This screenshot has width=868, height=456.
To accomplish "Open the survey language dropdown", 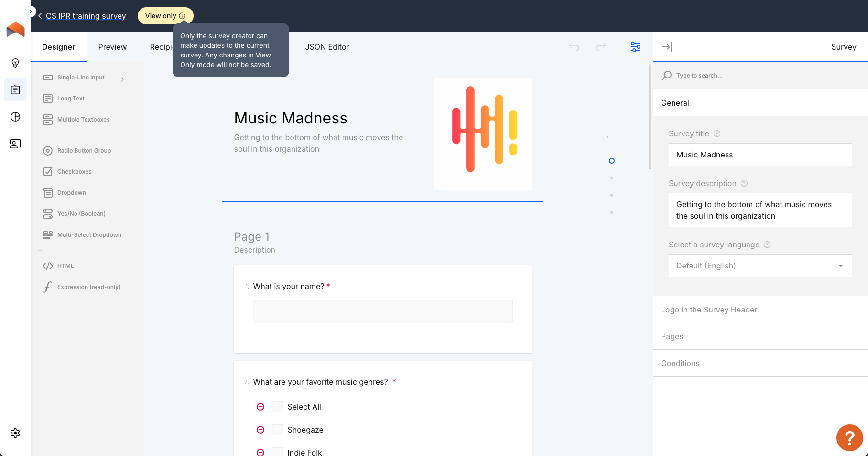I will click(760, 266).
